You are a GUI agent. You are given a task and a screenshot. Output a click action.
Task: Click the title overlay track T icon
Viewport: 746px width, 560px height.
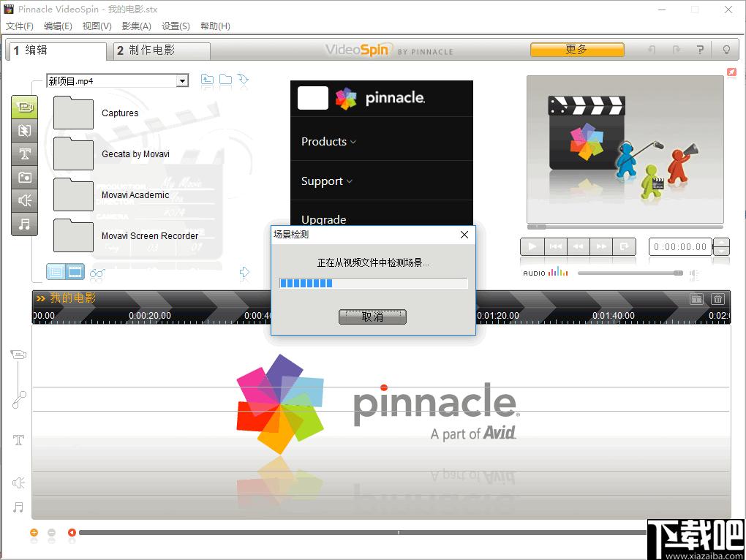pyautogui.click(x=18, y=439)
